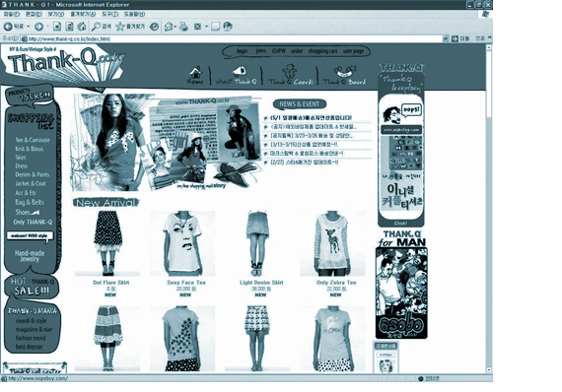Open the 보기(V) View menu
The height and width of the screenshot is (392, 562).
click(x=56, y=14)
